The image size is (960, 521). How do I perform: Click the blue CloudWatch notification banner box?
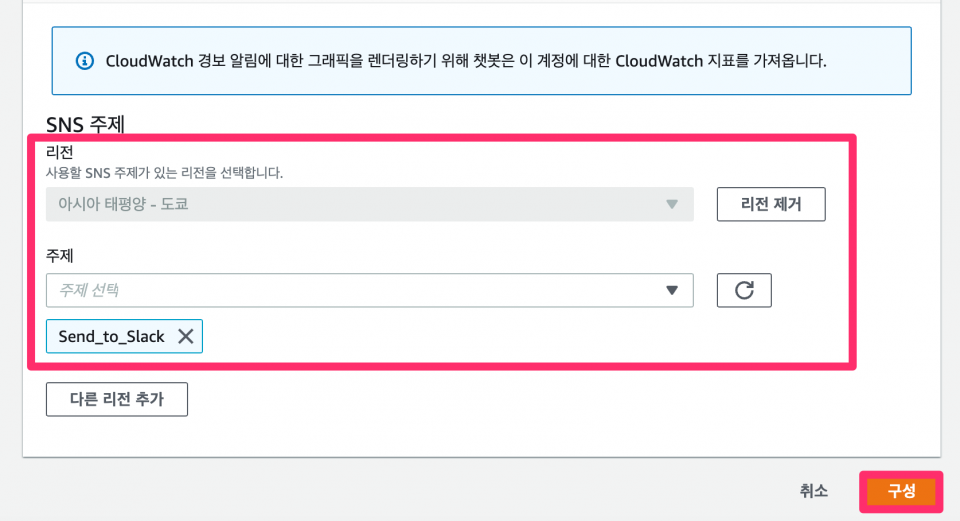pyautogui.click(x=482, y=61)
